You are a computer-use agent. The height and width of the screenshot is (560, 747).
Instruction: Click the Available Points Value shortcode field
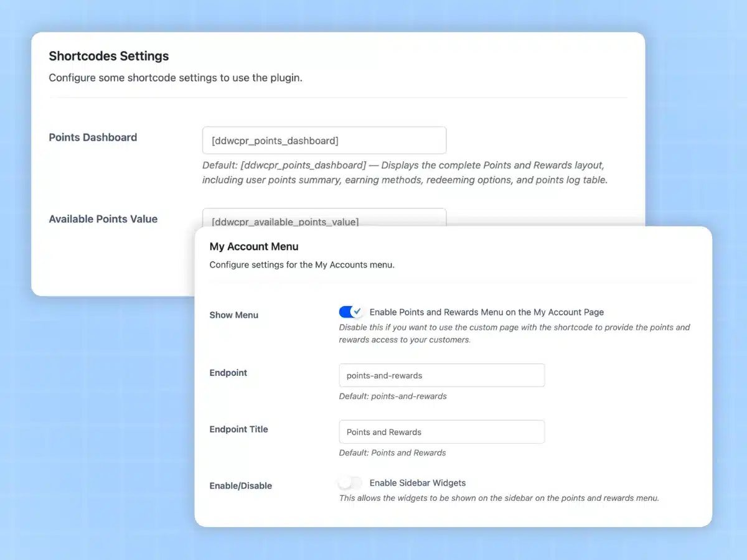324,217
